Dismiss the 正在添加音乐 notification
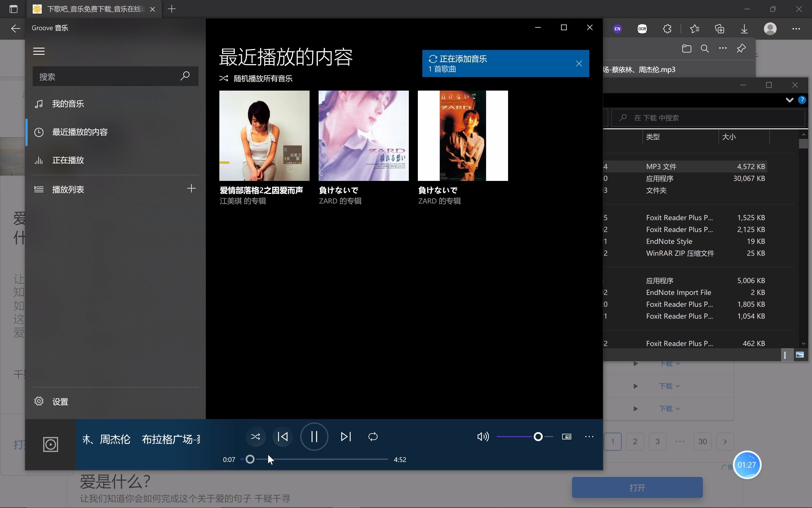812x508 pixels. [x=579, y=63]
